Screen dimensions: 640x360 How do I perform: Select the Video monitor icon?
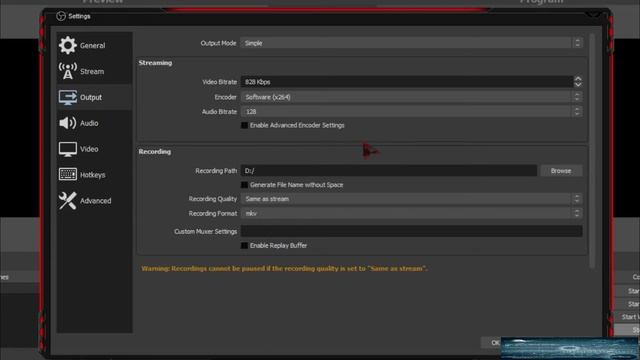(x=67, y=149)
